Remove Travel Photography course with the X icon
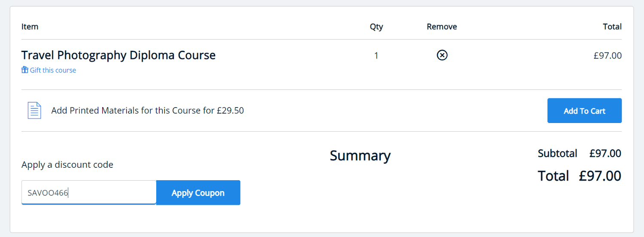Viewport: 644px width, 237px height. pos(442,55)
